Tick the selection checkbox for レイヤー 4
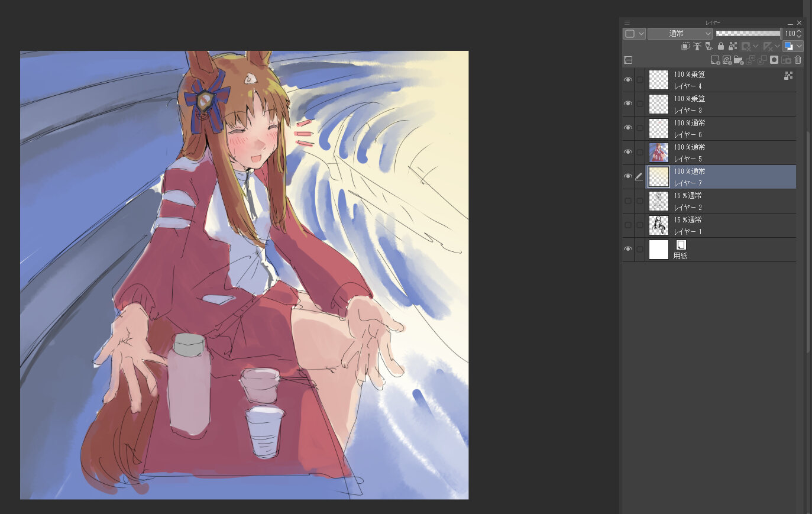812x514 pixels. [x=640, y=80]
